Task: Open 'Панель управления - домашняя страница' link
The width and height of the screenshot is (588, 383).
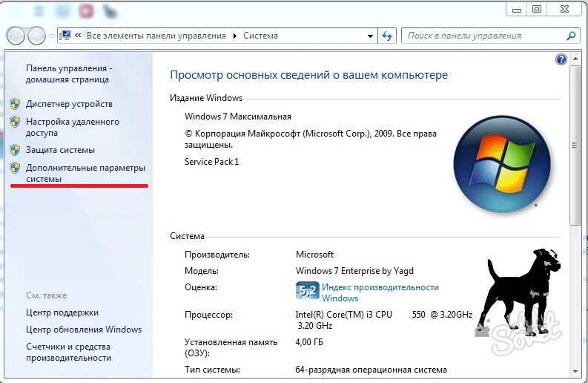Action: coord(69,74)
